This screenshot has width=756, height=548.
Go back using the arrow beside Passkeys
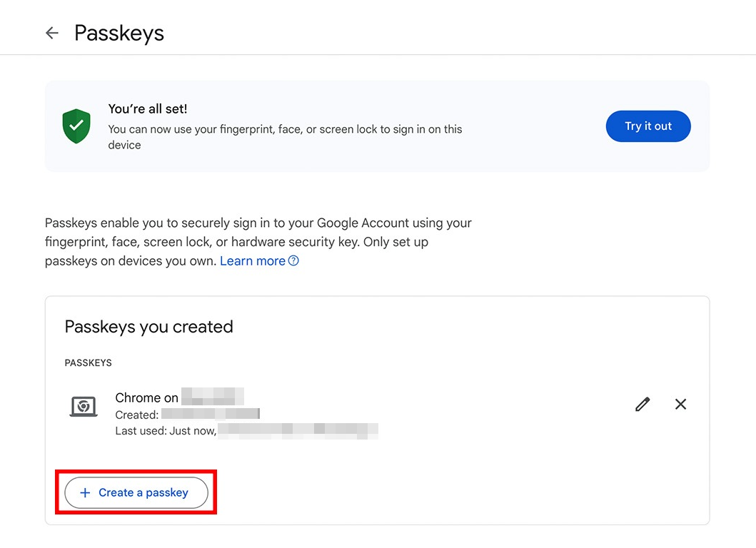click(x=51, y=33)
